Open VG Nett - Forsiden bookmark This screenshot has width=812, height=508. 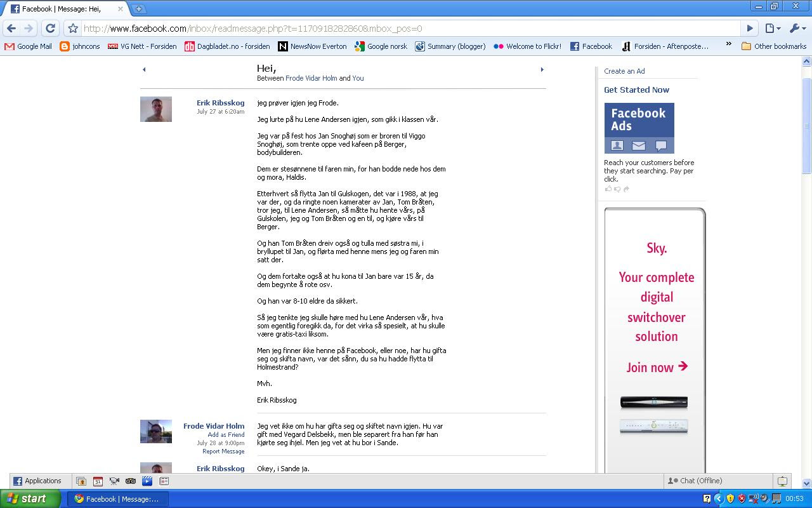[142, 46]
